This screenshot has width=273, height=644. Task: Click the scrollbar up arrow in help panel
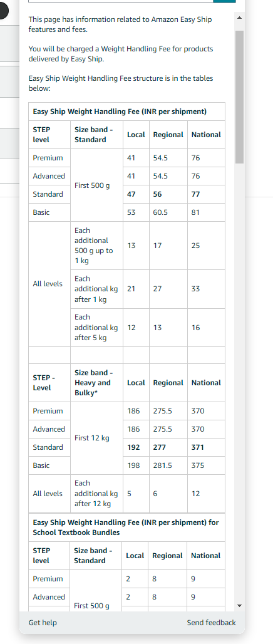pyautogui.click(x=240, y=18)
